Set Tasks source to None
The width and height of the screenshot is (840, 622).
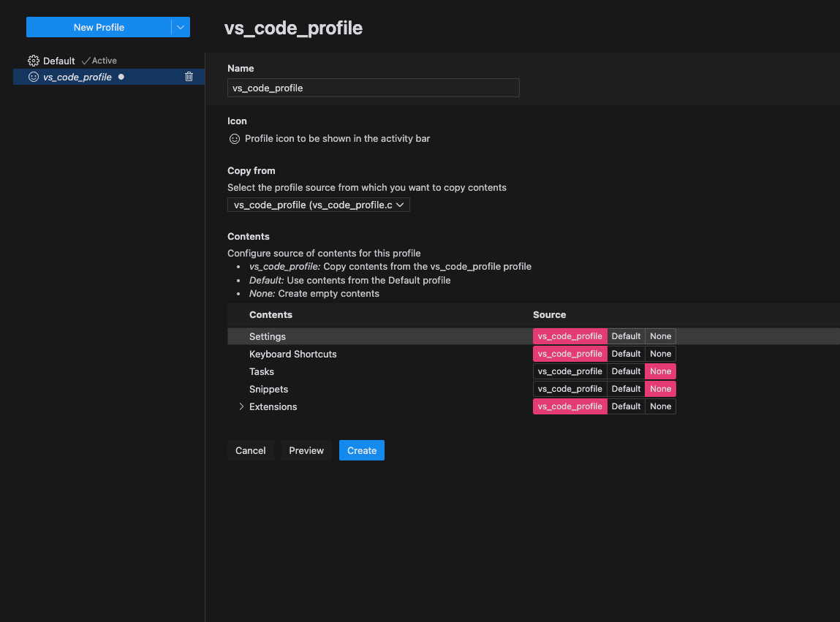tap(660, 371)
